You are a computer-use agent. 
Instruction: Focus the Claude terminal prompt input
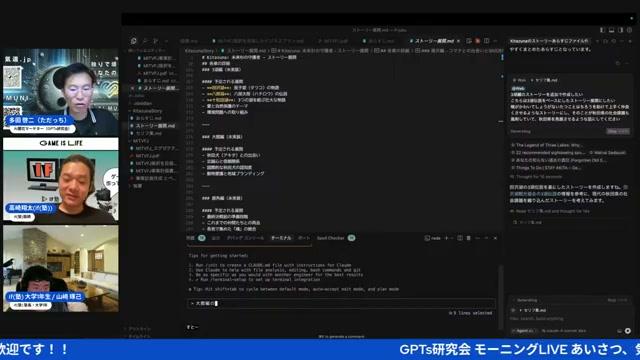pos(341,303)
